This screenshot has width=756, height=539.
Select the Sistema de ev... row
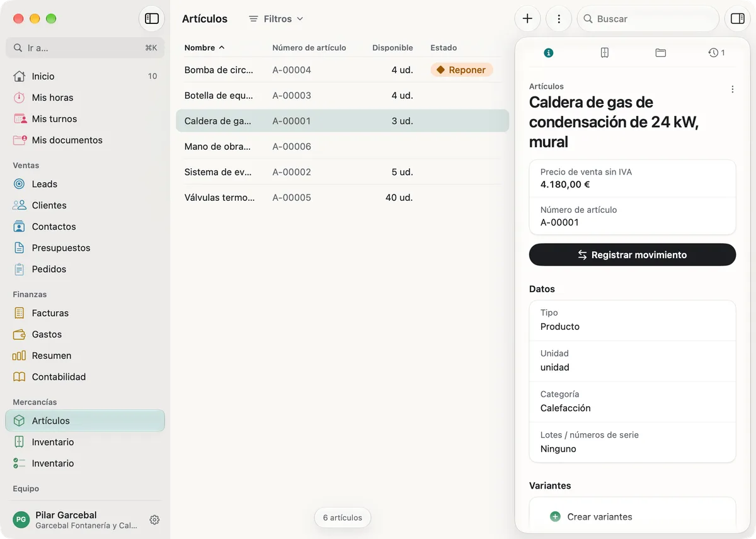point(342,172)
